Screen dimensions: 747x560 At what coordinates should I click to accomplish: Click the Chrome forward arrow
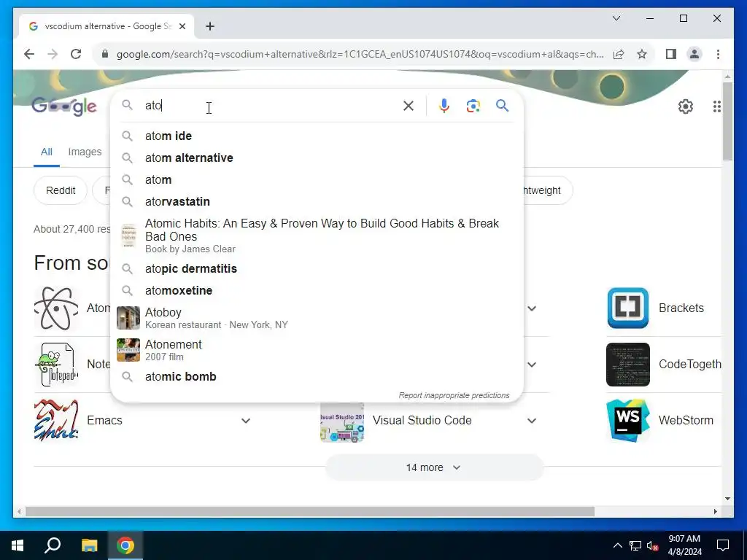pos(53,54)
